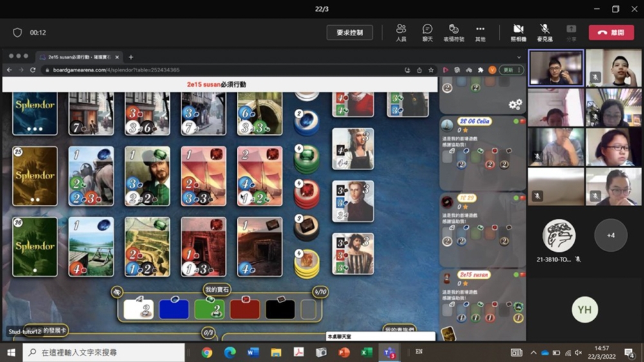Open a new browser tab

click(x=131, y=57)
